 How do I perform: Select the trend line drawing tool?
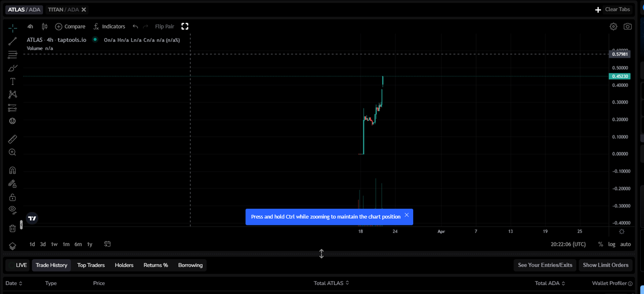(x=12, y=41)
